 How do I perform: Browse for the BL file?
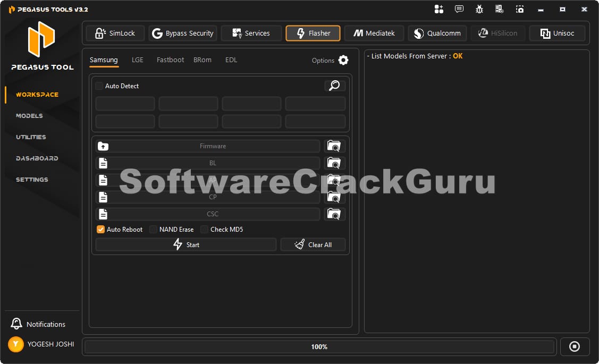pyautogui.click(x=335, y=163)
